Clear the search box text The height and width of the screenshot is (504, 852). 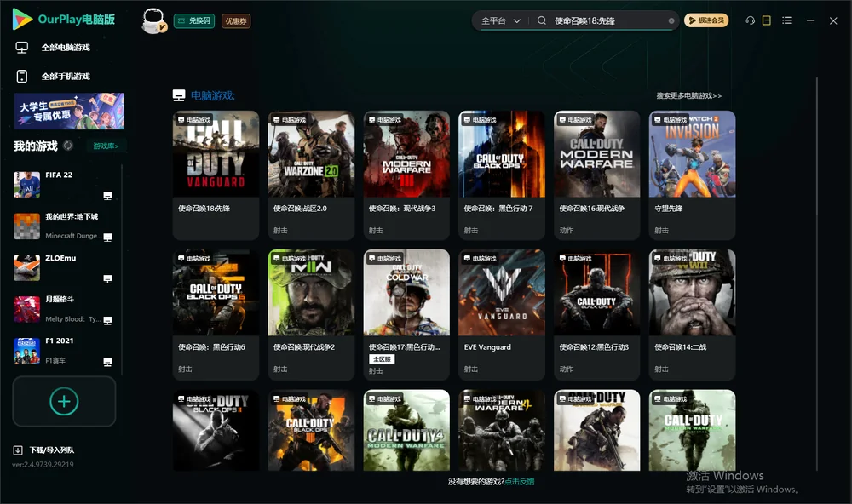(671, 21)
